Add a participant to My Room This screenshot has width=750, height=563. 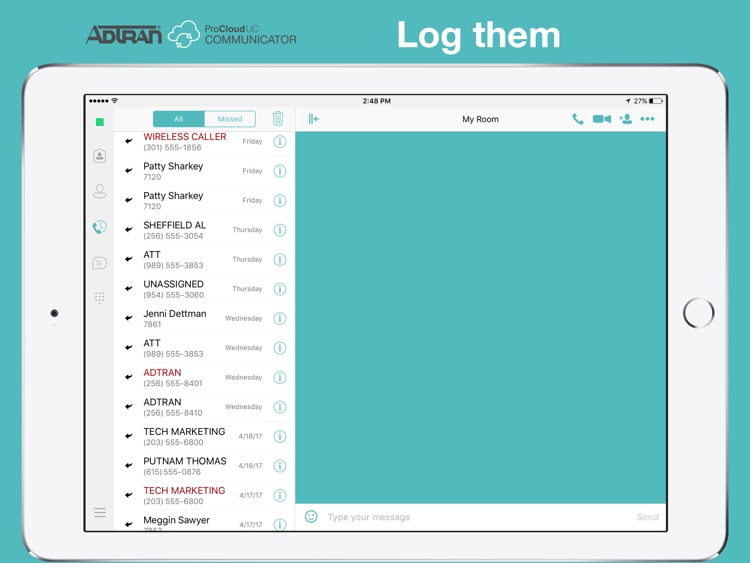625,119
